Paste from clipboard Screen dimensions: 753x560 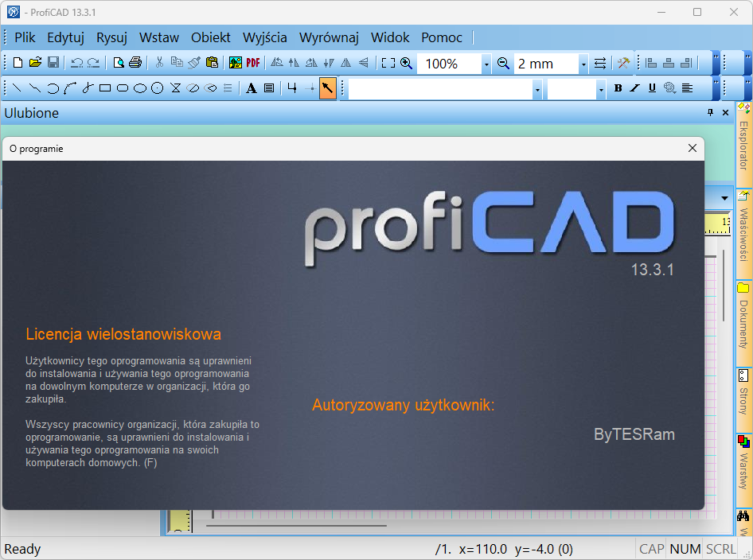tap(212, 63)
